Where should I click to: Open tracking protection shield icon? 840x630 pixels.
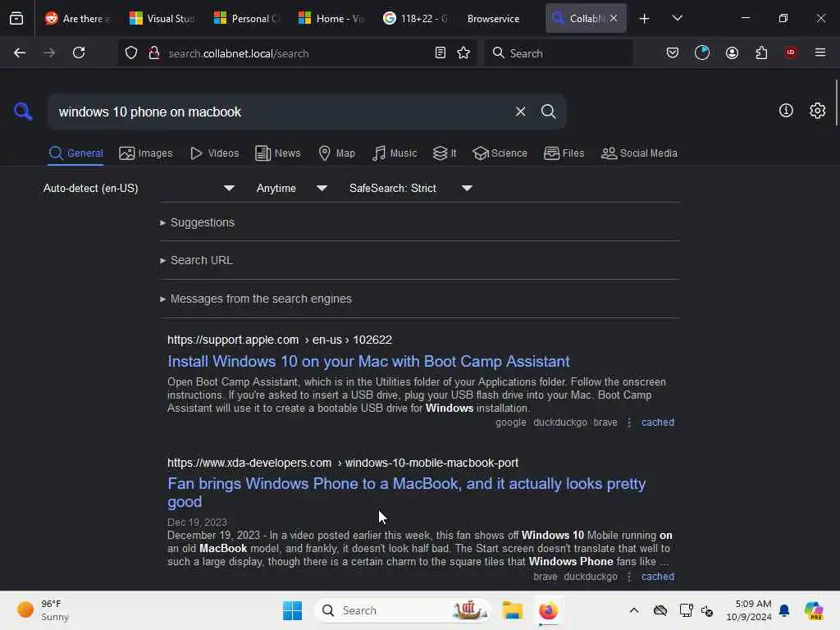131,52
